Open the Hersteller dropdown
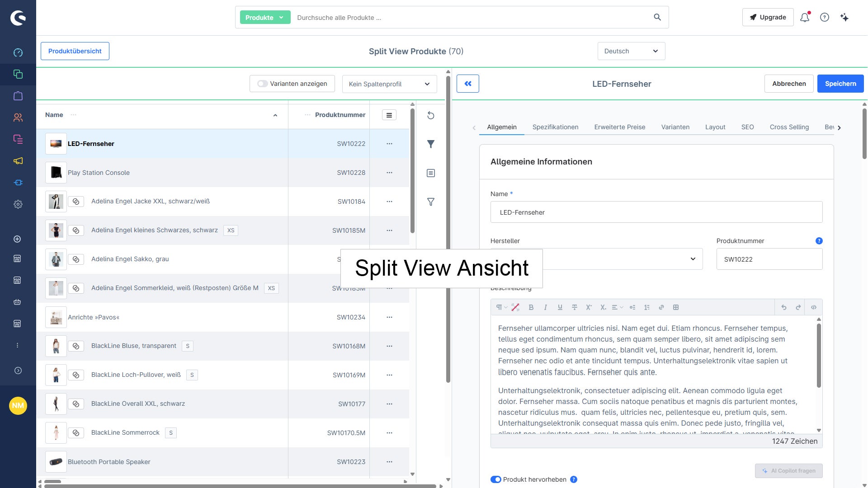Screen dimensions: 868x488 (x=597, y=259)
